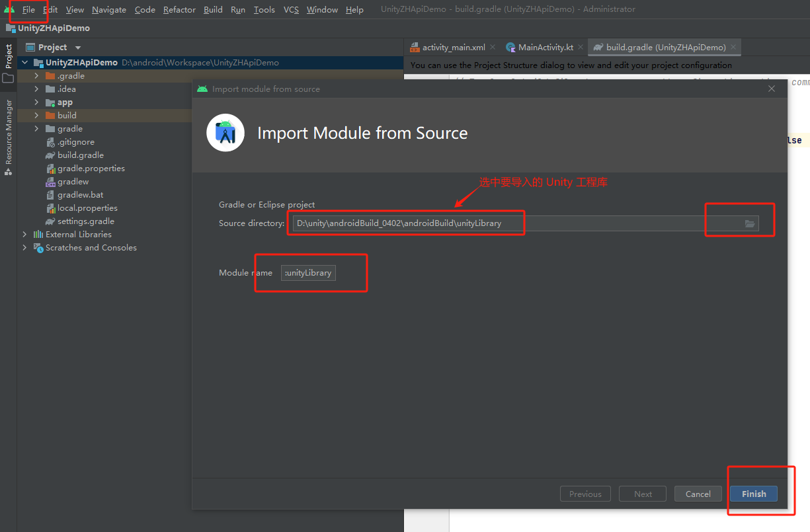Open the Project tool window sidebar tab

point(8,56)
